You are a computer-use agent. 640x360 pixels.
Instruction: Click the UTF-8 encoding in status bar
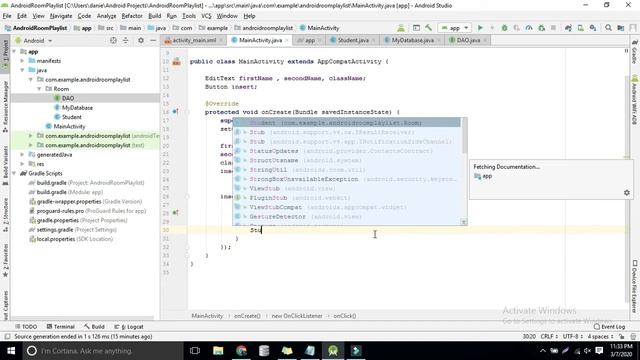click(x=572, y=336)
